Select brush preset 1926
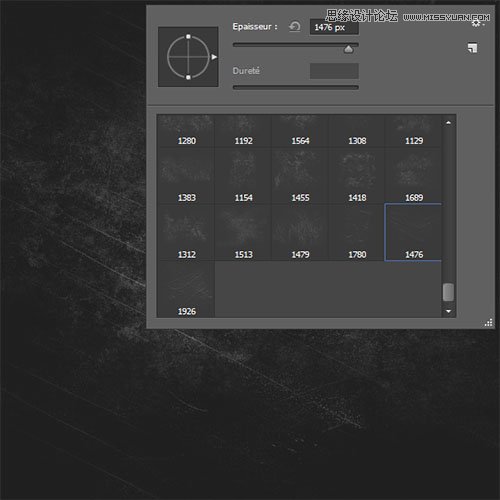This screenshot has height=500, width=500. pyautogui.click(x=186, y=289)
